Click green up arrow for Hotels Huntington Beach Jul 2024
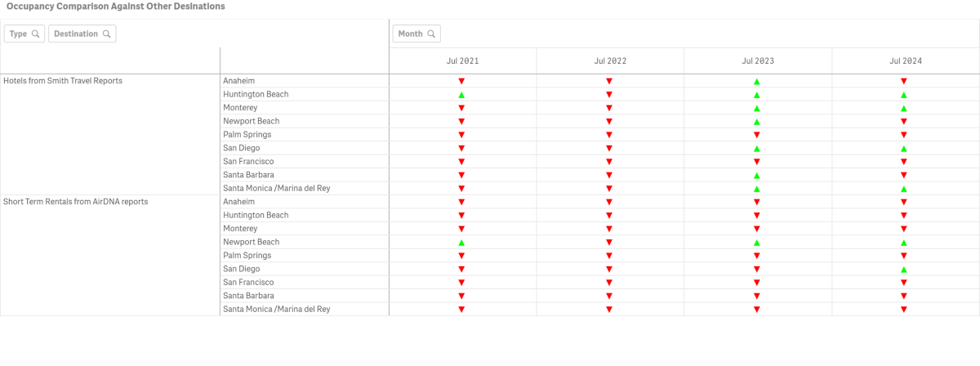The image size is (980, 366). [904, 95]
